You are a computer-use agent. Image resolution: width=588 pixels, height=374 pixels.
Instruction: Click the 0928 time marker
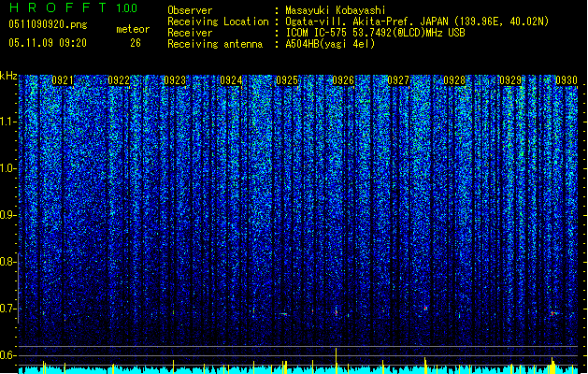click(x=454, y=80)
